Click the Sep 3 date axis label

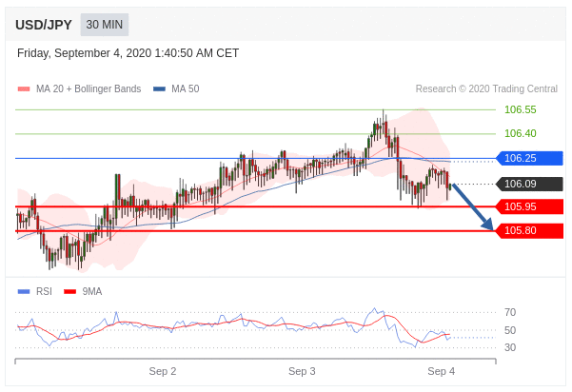click(302, 372)
